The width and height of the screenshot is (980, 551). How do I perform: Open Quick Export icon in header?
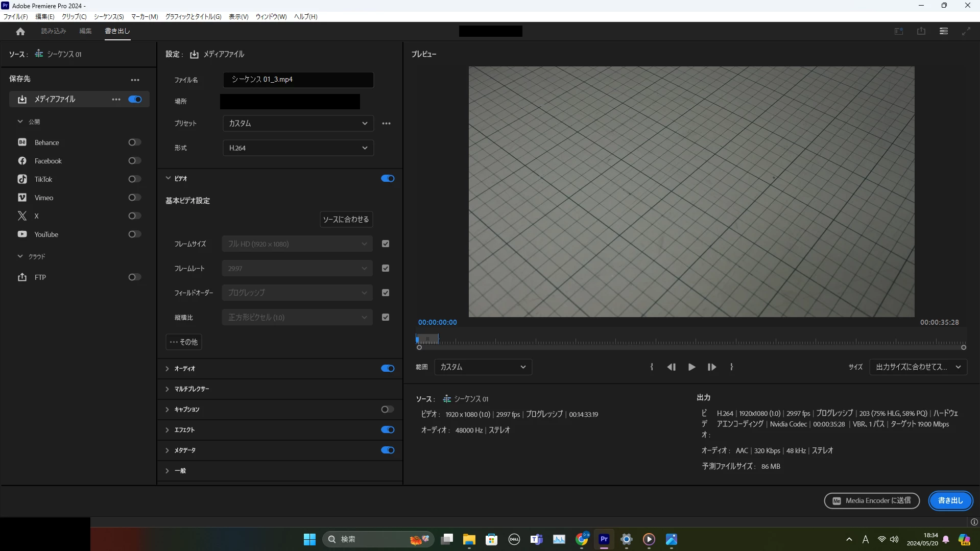click(x=921, y=31)
